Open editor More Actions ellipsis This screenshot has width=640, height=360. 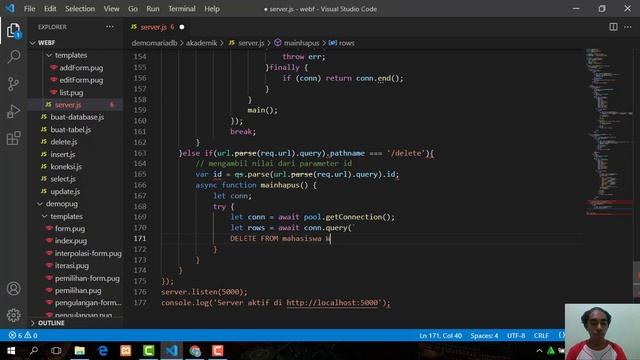[x=628, y=27]
